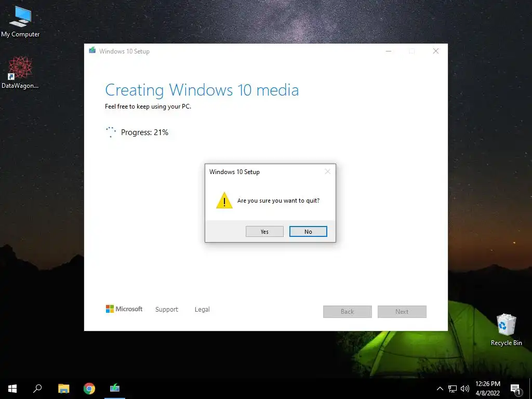
Task: Select the Recycle Bin icon
Action: point(506,329)
